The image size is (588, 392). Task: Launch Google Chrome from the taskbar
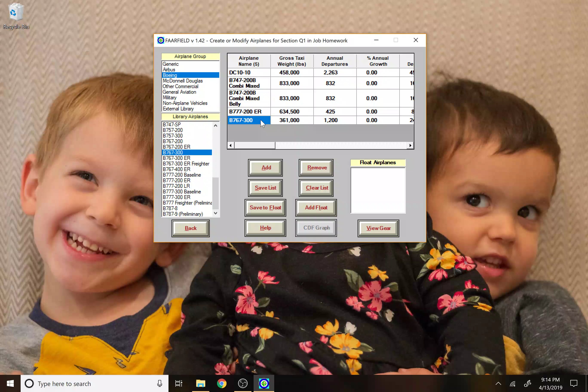222,383
